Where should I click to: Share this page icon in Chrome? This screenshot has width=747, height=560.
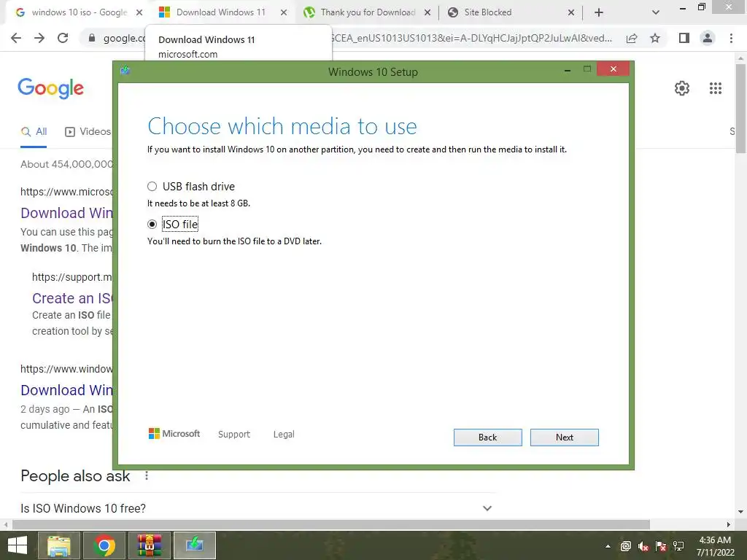coord(632,38)
